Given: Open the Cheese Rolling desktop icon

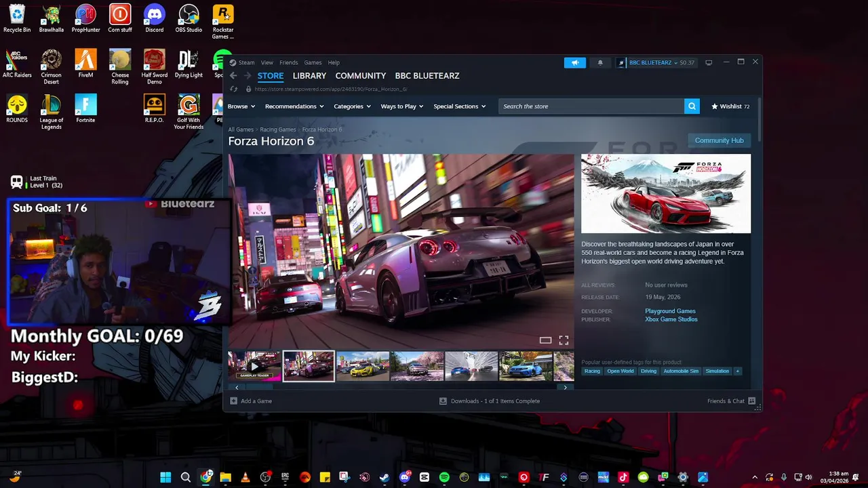Looking at the screenshot, I should (120, 66).
